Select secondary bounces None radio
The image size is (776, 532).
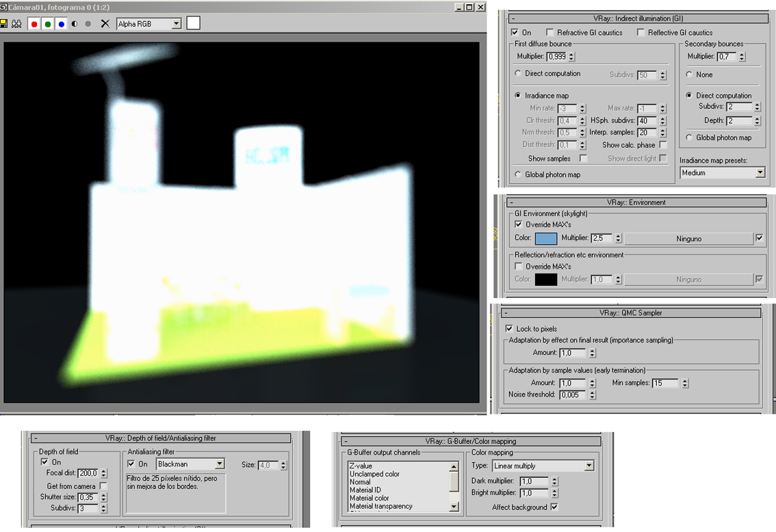point(689,74)
